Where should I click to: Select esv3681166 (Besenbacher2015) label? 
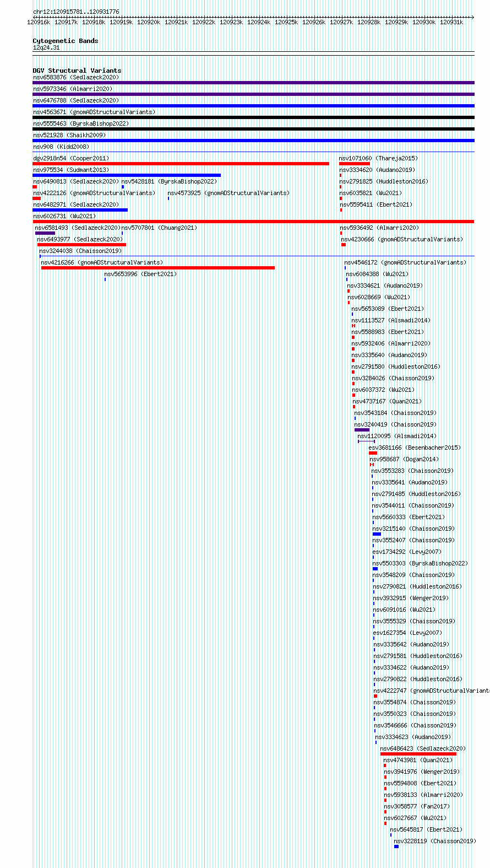tap(415, 448)
